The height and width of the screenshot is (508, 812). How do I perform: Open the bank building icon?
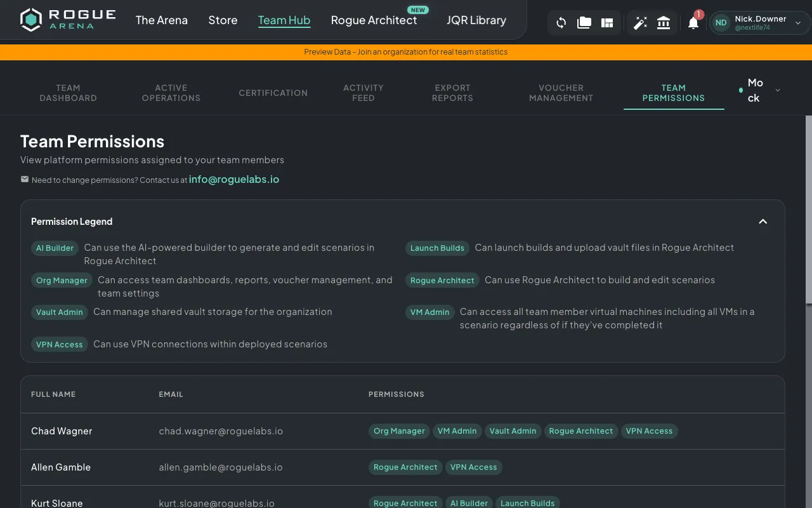point(664,23)
